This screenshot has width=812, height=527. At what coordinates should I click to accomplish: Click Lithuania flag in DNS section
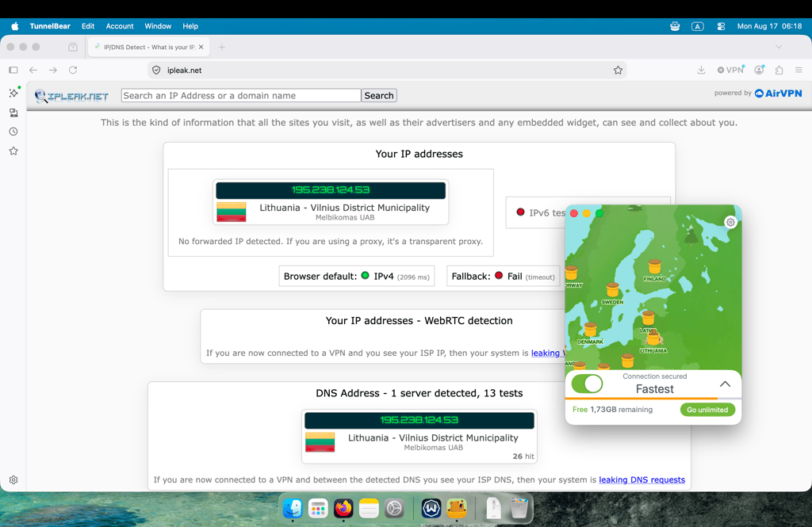[320, 441]
